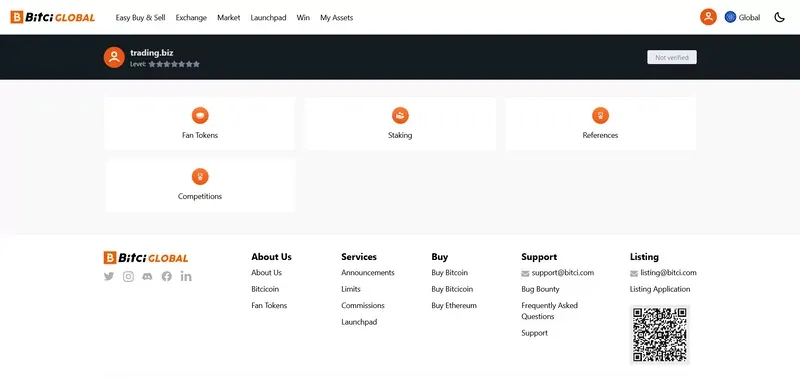The width and height of the screenshot is (800, 389).
Task: Go to the Exchange menu item
Action: coord(191,17)
